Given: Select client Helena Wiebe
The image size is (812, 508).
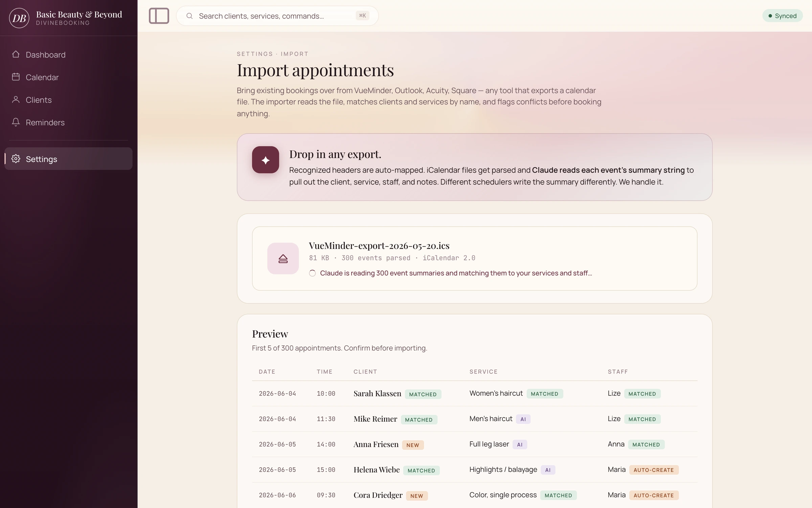Looking at the screenshot, I should pyautogui.click(x=377, y=470).
